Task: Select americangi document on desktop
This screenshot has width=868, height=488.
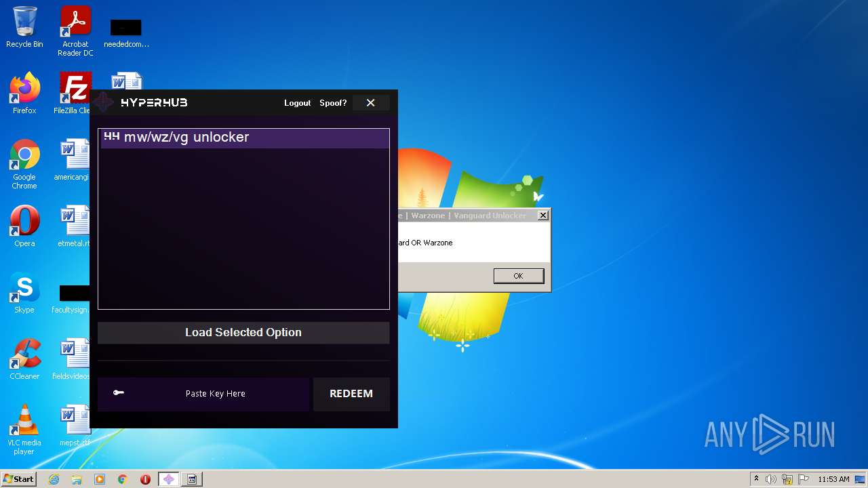Action: [73, 160]
